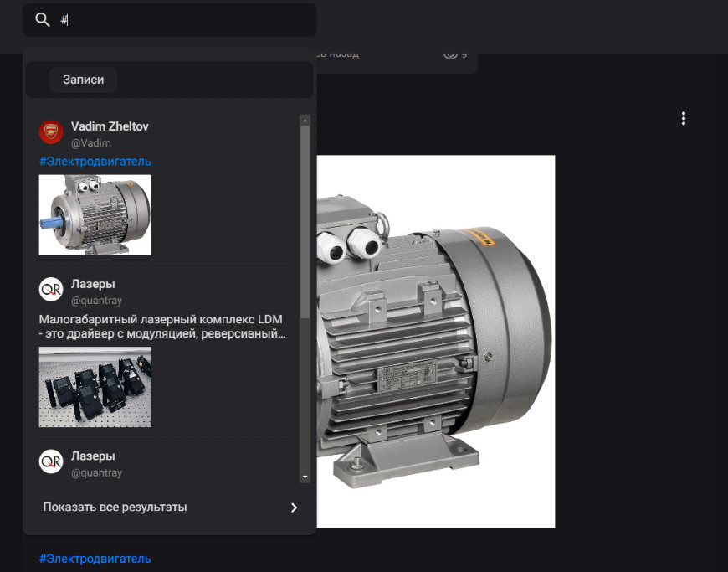Click the results list scrollbar thumb
The image size is (728, 572).
point(305,222)
